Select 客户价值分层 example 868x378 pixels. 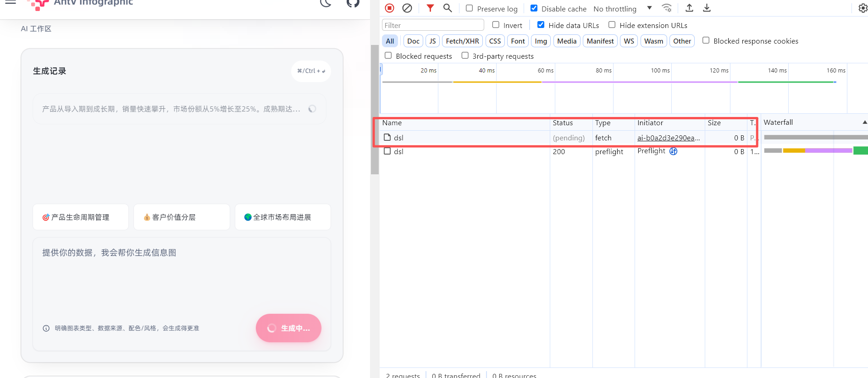coord(182,217)
